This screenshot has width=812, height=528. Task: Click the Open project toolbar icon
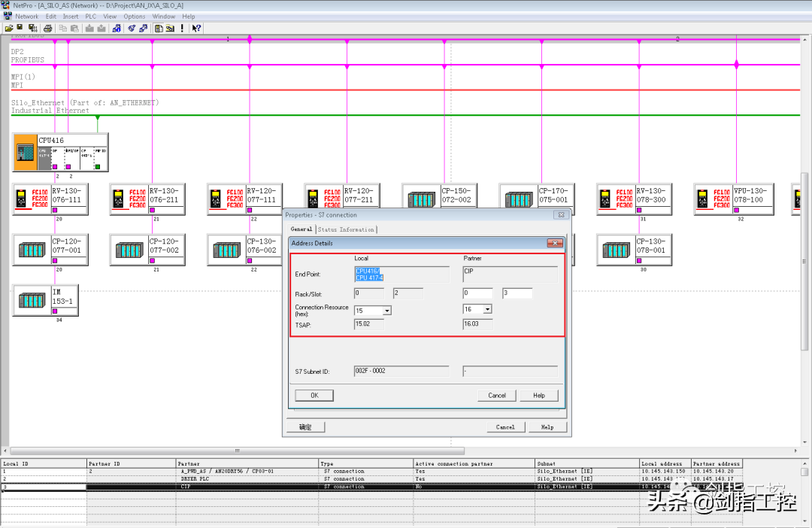[9, 29]
